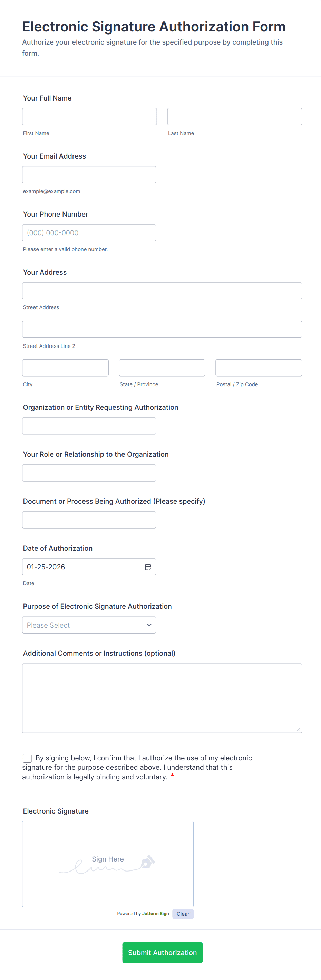Tick the signature authorization confirmation checkbox
The image size is (321, 980).
[x=27, y=758]
